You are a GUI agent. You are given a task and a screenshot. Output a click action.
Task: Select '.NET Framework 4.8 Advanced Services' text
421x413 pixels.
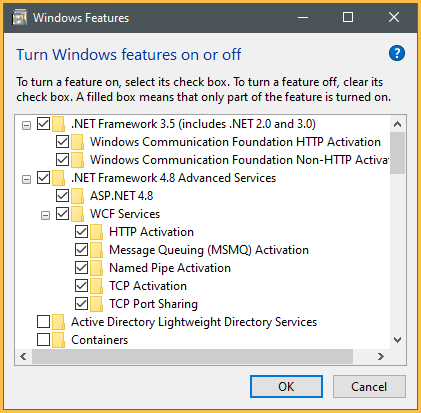coord(174,178)
